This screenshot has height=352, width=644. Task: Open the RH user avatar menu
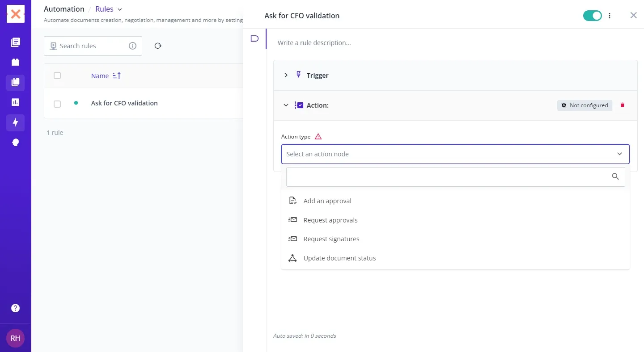pos(15,338)
